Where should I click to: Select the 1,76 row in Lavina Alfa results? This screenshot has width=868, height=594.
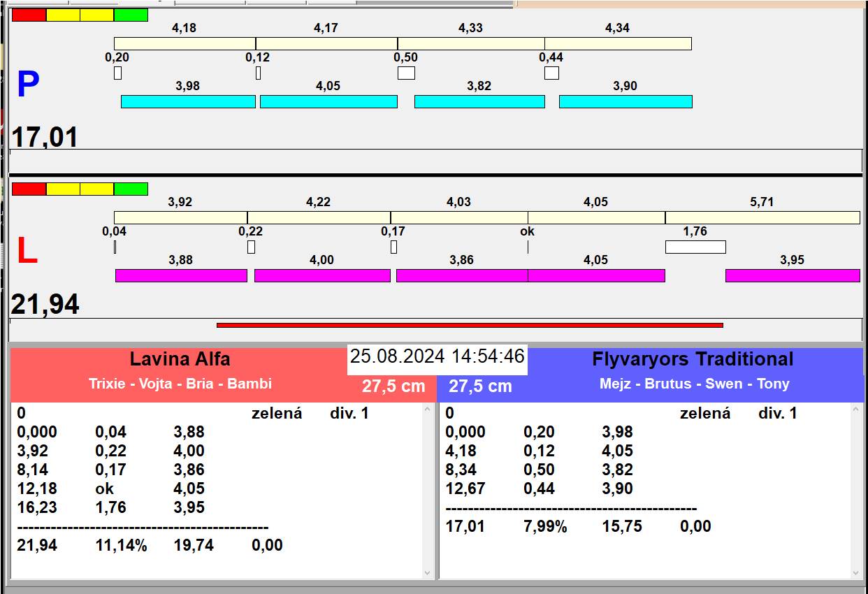click(110, 507)
